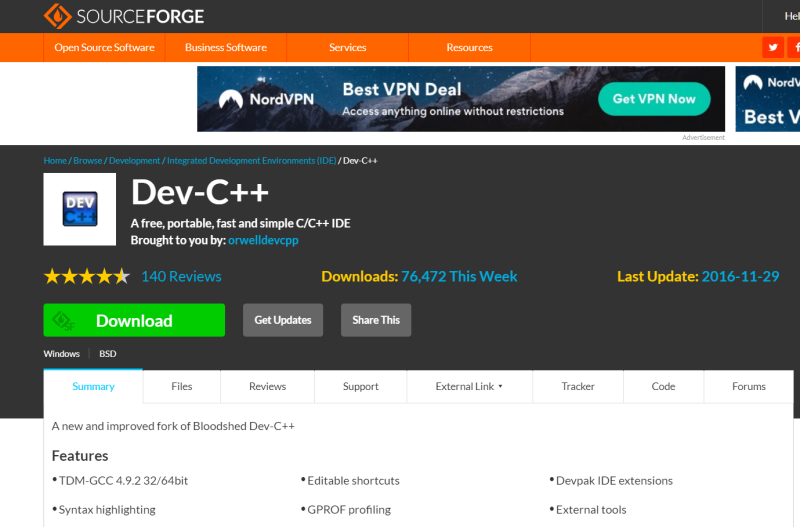Open the Services menu
The width and height of the screenshot is (800, 527).
point(347,47)
